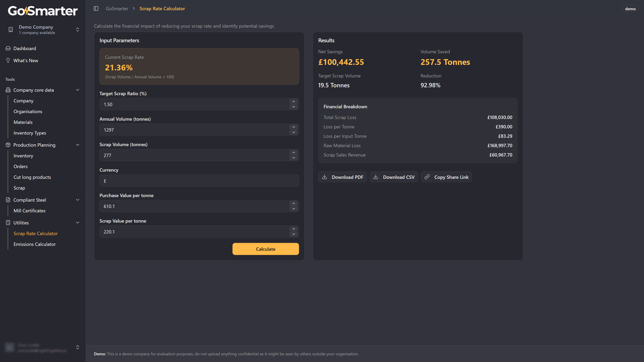
Task: Click the Company core data icon
Action: pos(8,90)
